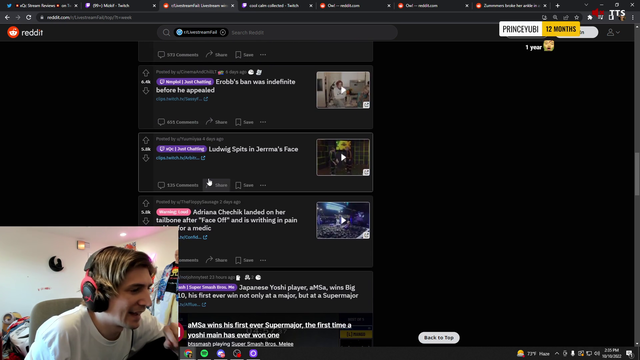Viewport: 640px width, 360px height.
Task: Open the Reddit user account dropdown
Action: 613,32
